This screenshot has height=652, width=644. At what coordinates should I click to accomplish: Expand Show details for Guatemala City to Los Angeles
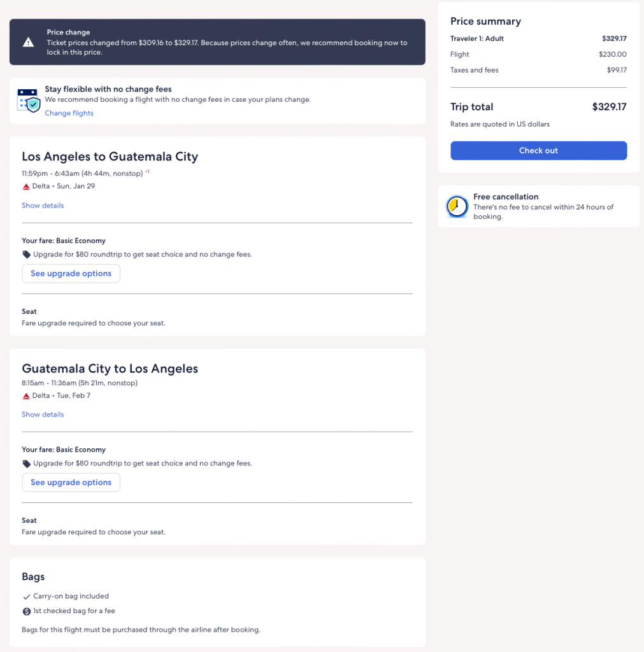point(43,415)
